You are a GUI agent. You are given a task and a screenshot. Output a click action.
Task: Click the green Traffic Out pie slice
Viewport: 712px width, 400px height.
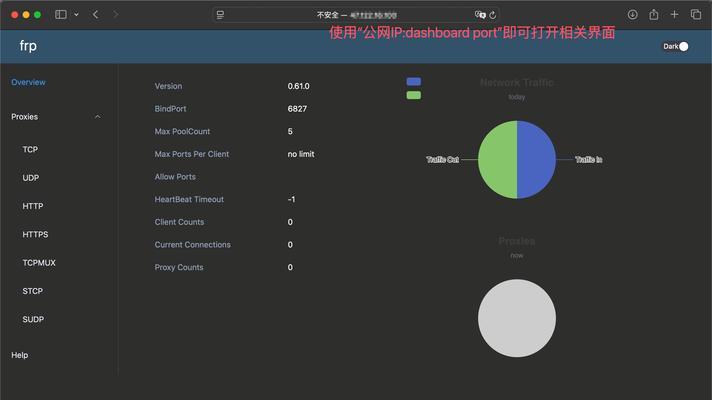click(x=497, y=159)
